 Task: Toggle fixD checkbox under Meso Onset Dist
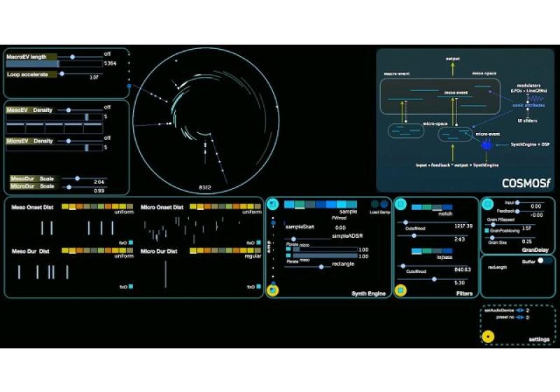click(131, 242)
